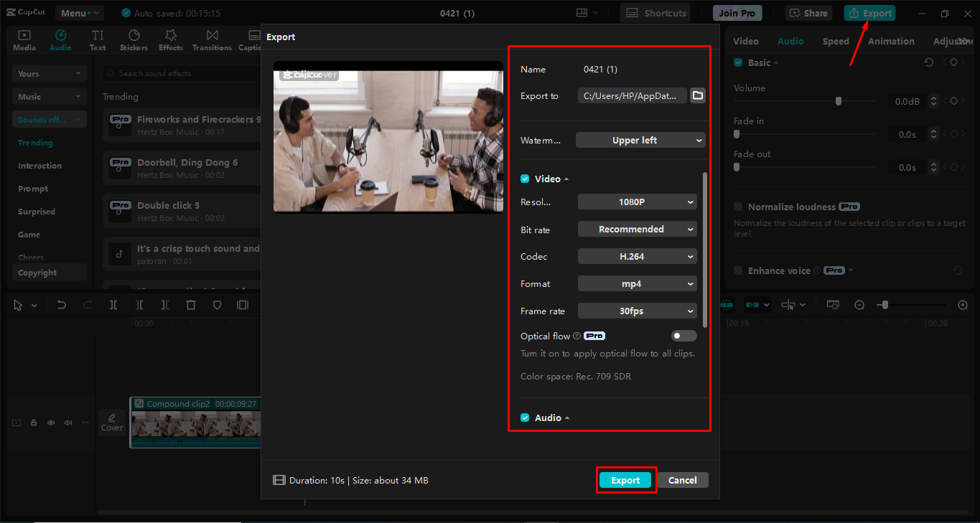Switch to the Text panel
Viewport: 980px width, 523px height.
pos(98,39)
